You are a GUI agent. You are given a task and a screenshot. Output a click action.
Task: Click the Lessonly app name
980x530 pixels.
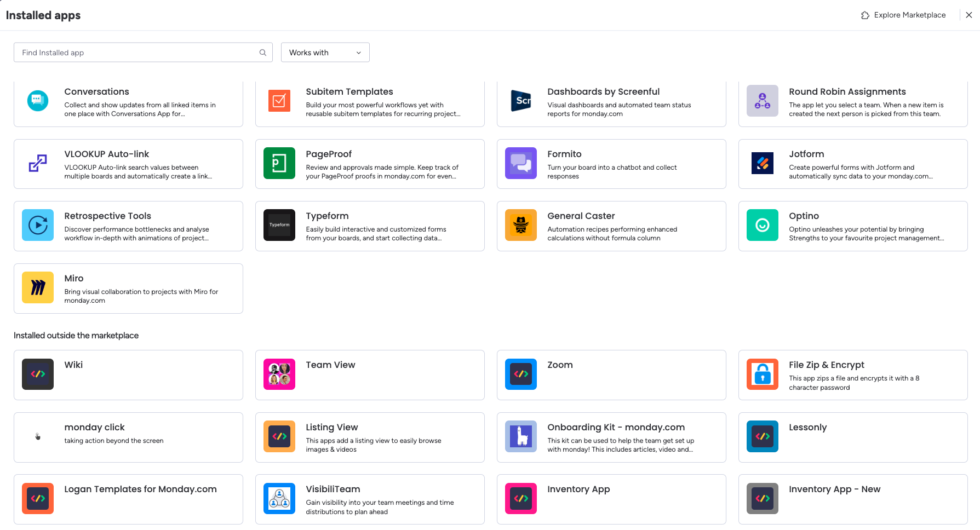pyautogui.click(x=808, y=427)
